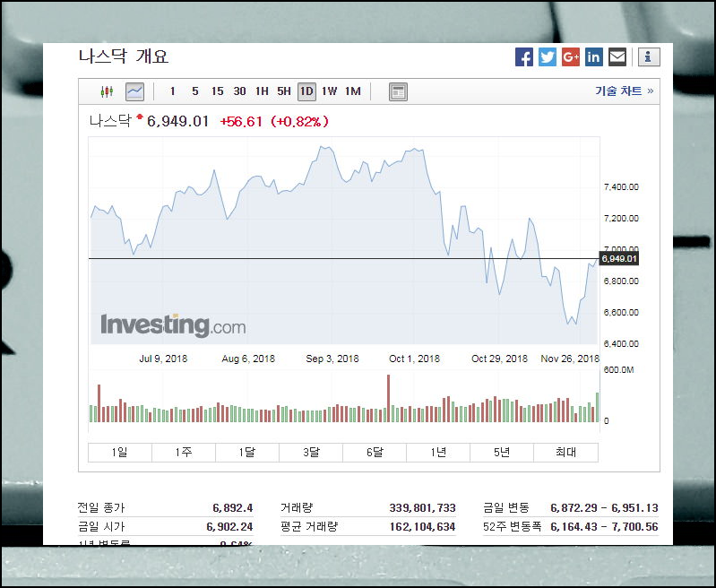Click the Jul 9, 2018 date label

point(163,359)
